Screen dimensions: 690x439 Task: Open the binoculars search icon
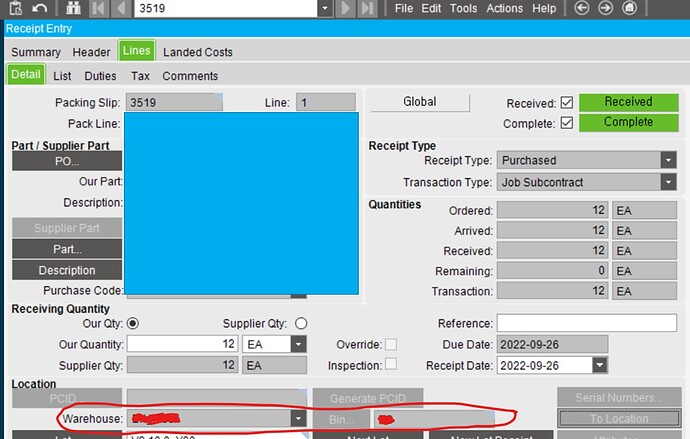[x=73, y=8]
